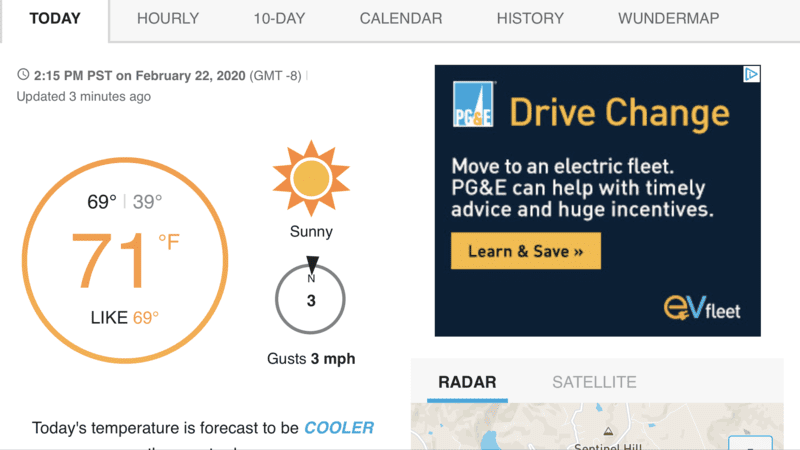Click the COOLER forecast link

point(339,428)
